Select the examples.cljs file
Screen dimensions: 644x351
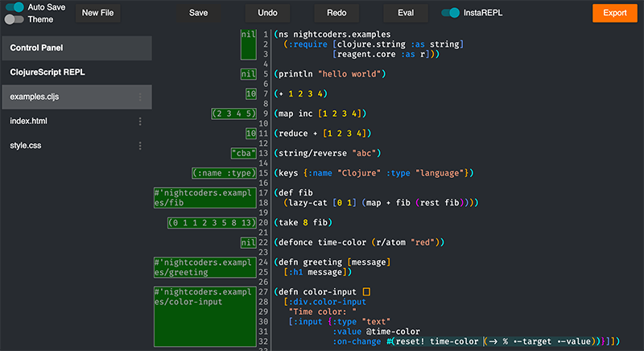pos(76,97)
